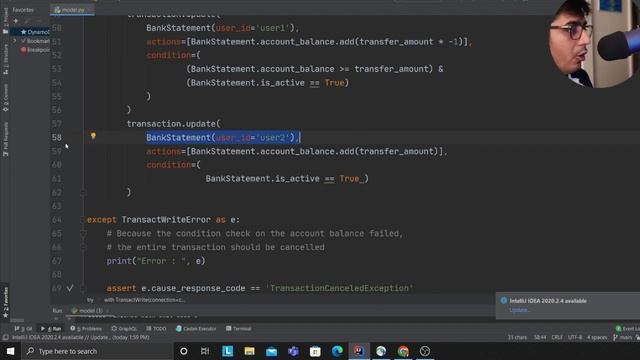Open the Terminal tool window tab
The width and height of the screenshot is (640, 360).
coord(238,329)
